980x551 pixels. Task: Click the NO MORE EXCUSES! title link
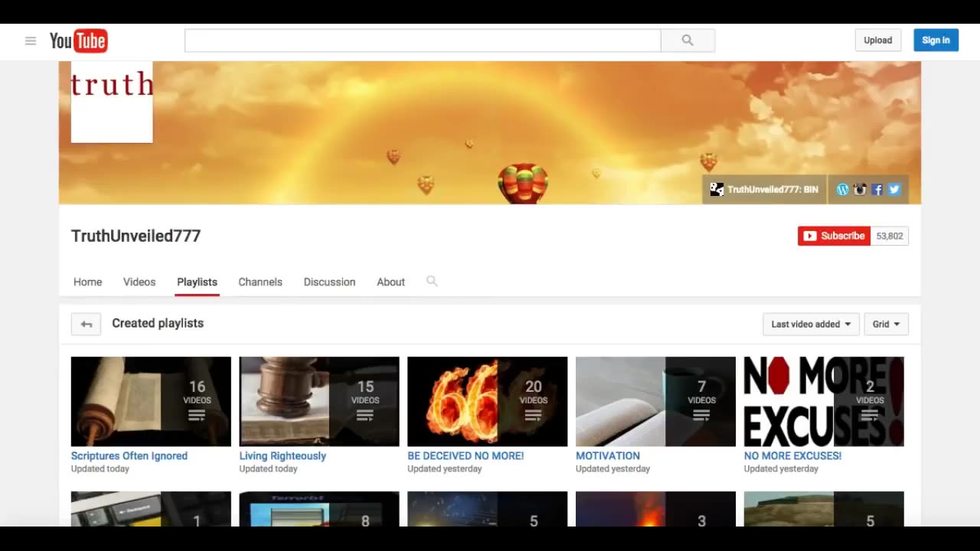pyautogui.click(x=792, y=455)
